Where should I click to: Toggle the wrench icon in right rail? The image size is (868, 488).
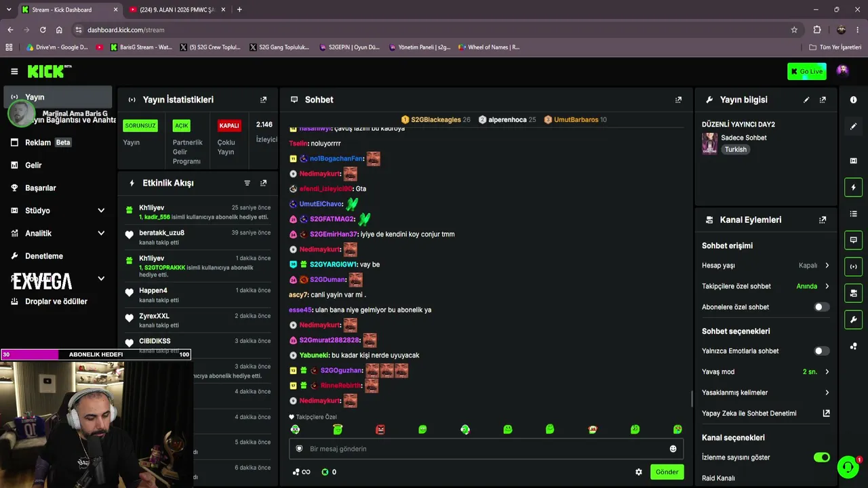(x=853, y=319)
